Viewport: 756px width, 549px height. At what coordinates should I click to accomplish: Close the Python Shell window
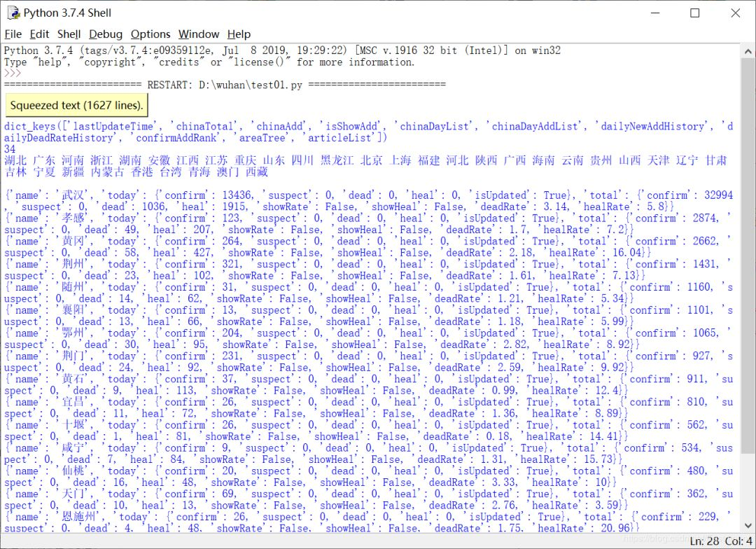click(x=735, y=13)
